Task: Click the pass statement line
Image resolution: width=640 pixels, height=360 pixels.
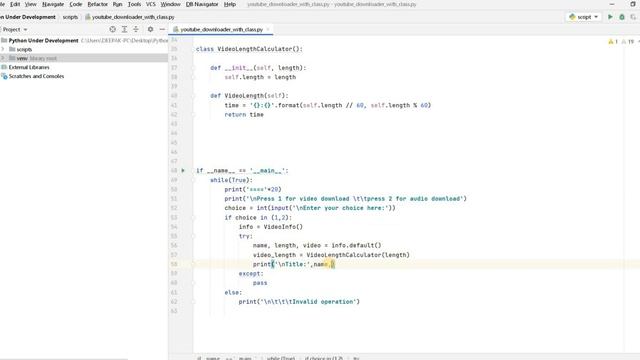Action: point(260,283)
